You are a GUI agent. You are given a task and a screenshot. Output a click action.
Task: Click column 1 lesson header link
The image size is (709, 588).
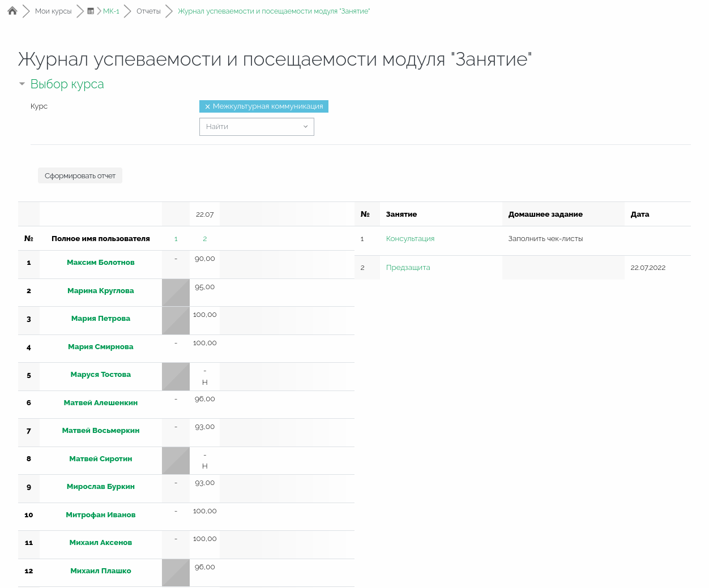point(176,239)
